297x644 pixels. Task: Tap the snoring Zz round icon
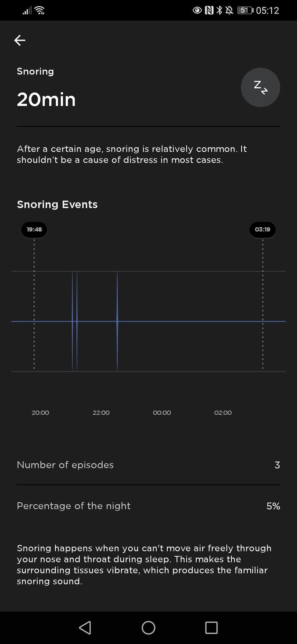pos(260,87)
